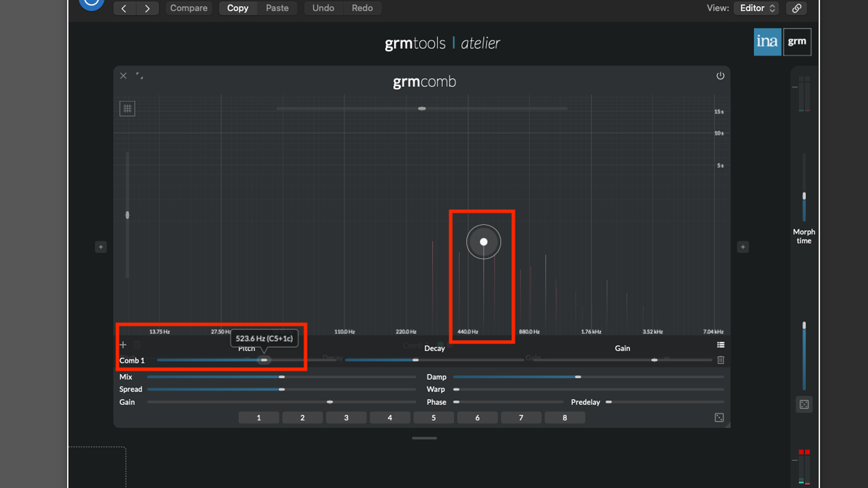The width and height of the screenshot is (868, 488).
Task: Click the Comb 1 Gain slider handle
Action: click(x=654, y=360)
